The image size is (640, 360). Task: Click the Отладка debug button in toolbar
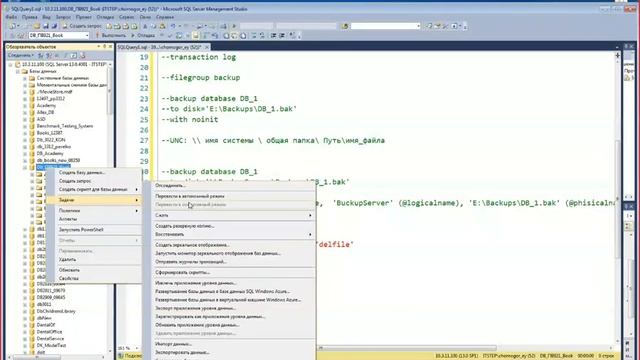tap(143, 36)
